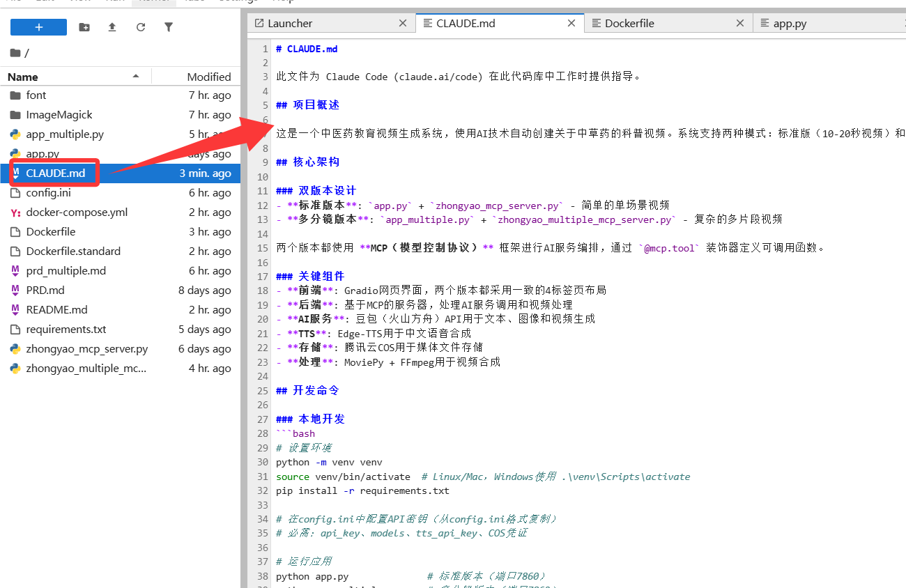Screen dimensions: 906x588
Task: Close the Launcher tab
Action: coord(403,23)
